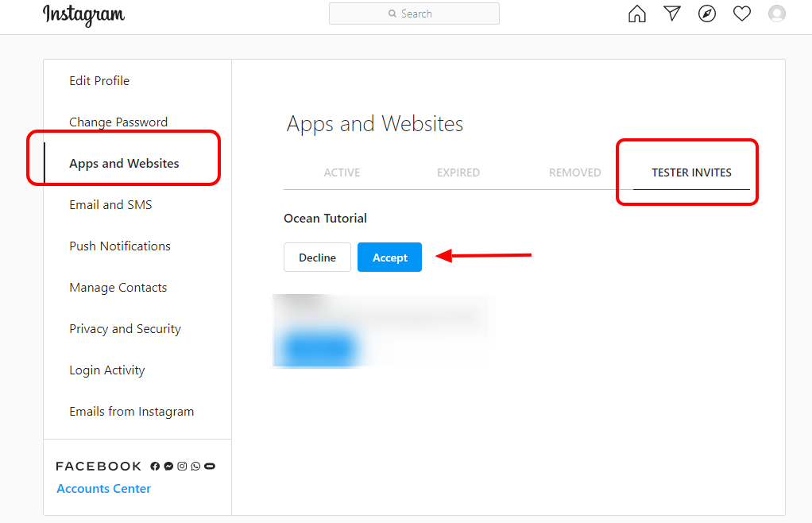Click the Instagram glyph in footer

tap(182, 466)
